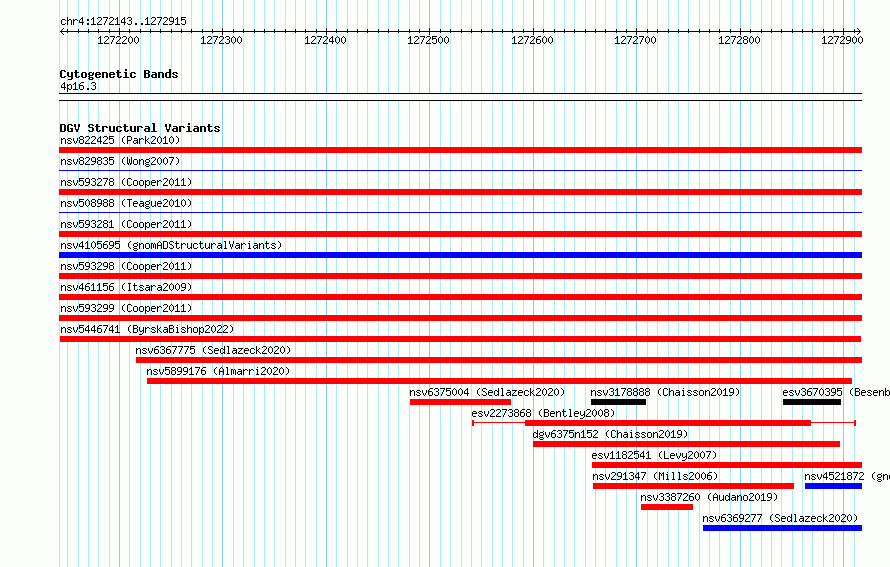890x567 pixels.
Task: Click the red bar of nsv5899176
Action: click(499, 381)
